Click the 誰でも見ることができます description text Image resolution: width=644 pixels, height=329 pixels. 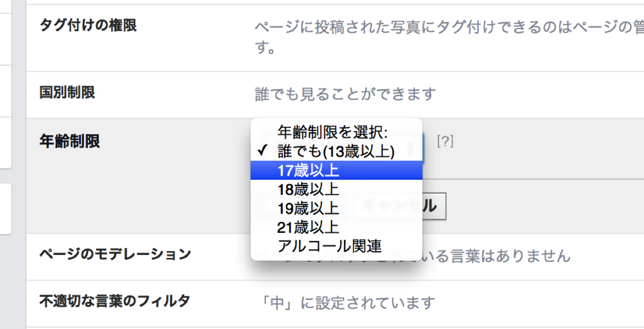point(345,94)
